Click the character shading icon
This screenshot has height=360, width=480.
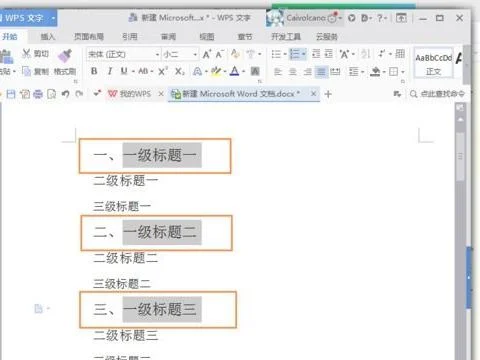(255, 71)
